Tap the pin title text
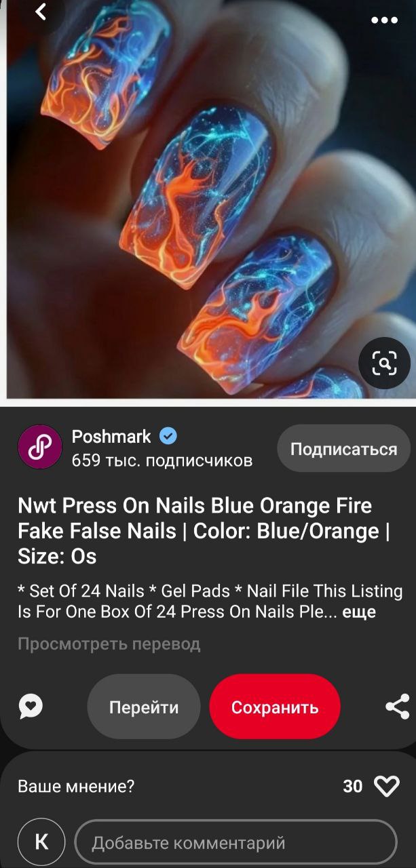The image size is (416, 868). pos(204,531)
